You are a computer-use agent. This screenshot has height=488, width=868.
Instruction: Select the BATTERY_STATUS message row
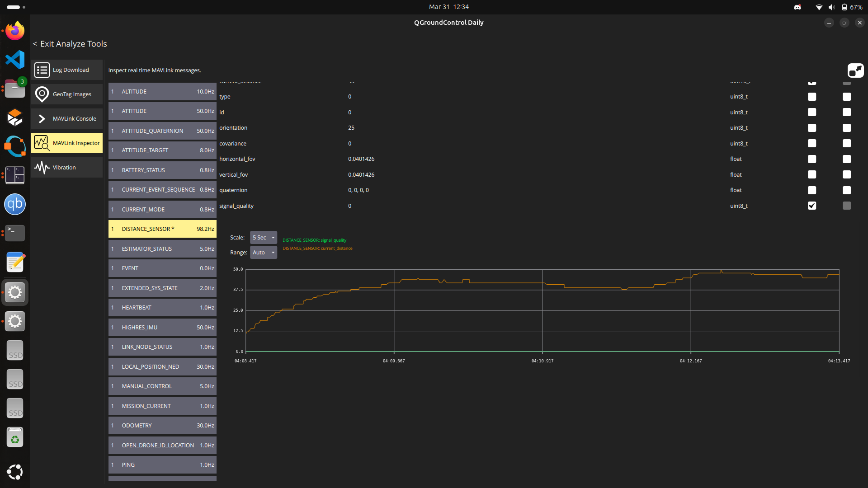point(162,170)
